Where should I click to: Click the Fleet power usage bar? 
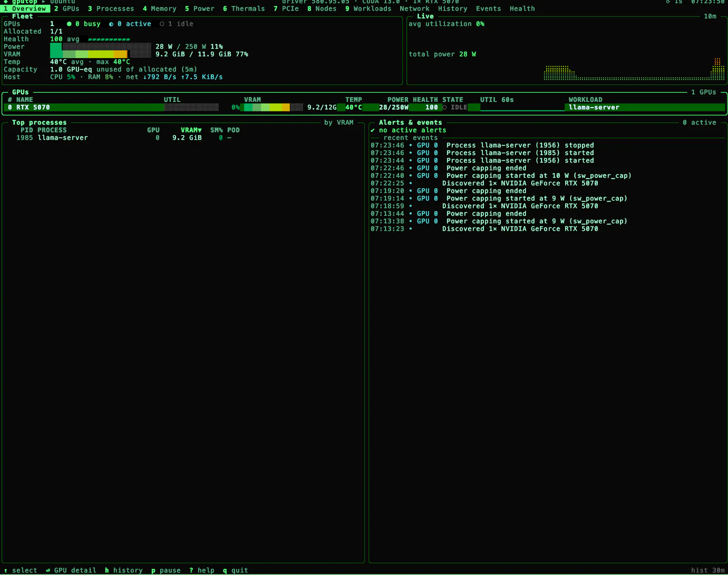click(x=101, y=46)
